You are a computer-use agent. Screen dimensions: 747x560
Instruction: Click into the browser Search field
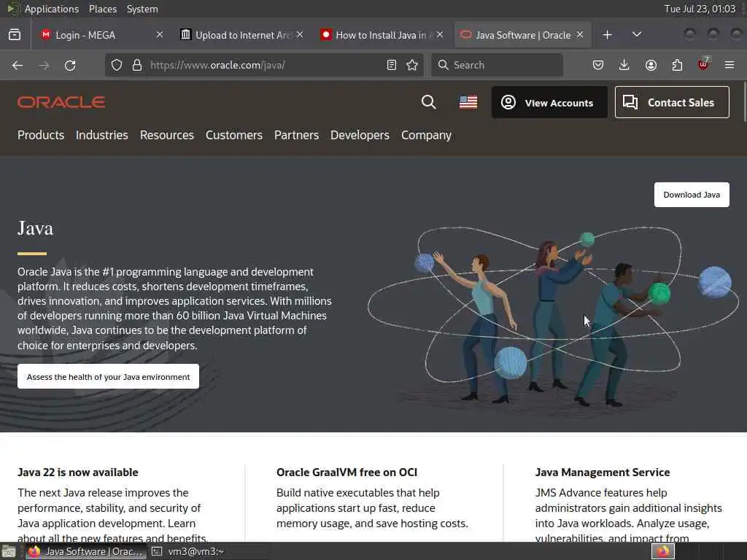[497, 65]
